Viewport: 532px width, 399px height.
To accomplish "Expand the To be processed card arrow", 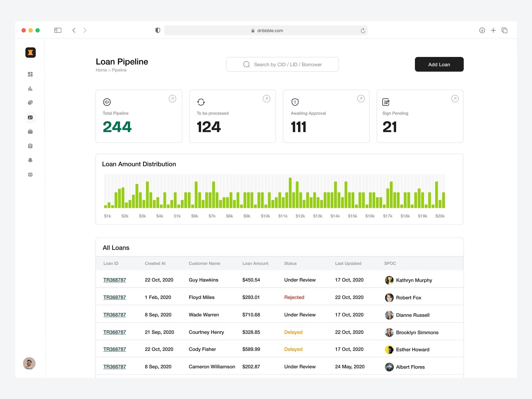I will [267, 99].
